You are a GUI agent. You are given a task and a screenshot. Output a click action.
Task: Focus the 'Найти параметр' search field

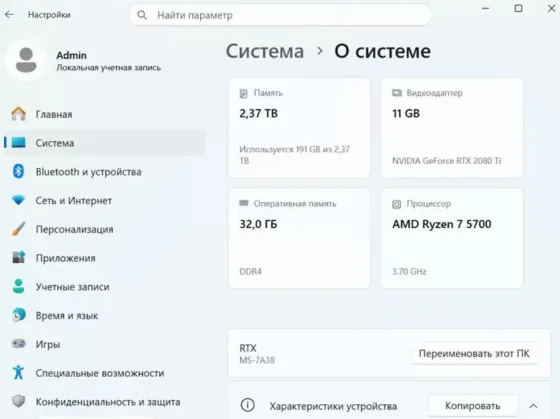tap(281, 15)
